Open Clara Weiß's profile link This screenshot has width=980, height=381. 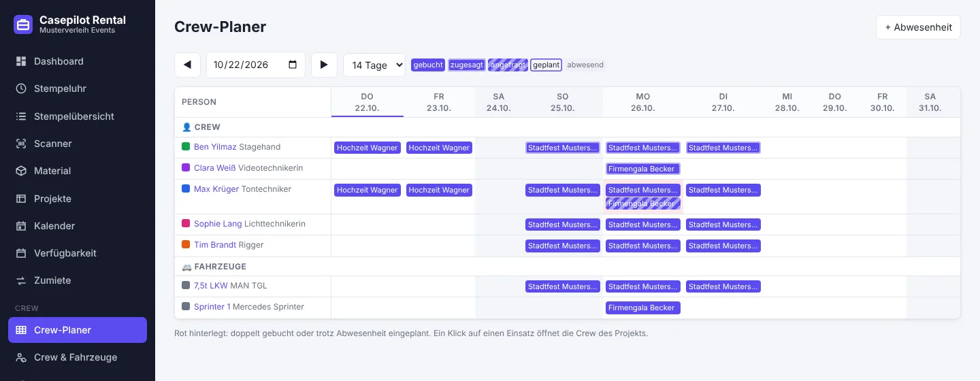pos(214,168)
